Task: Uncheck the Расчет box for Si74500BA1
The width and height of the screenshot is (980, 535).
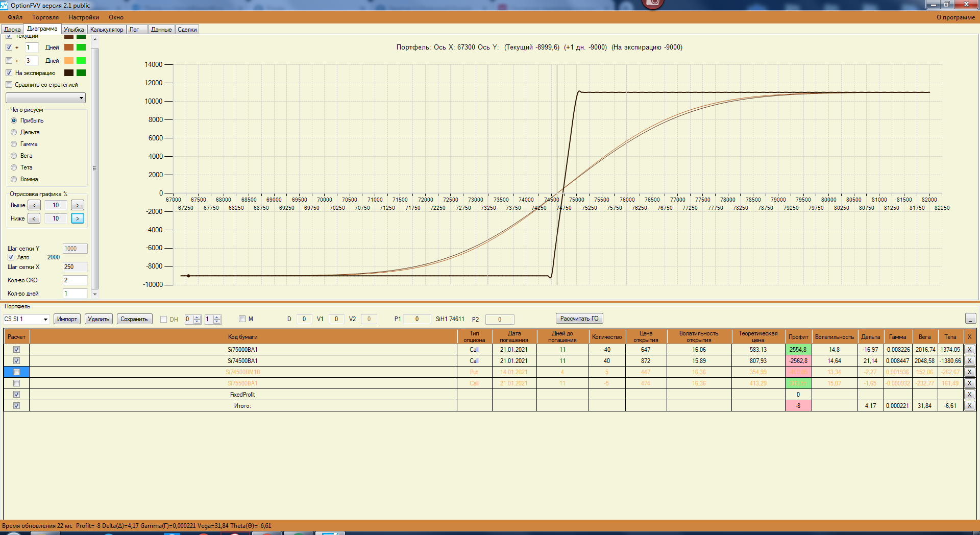Action: 16,361
